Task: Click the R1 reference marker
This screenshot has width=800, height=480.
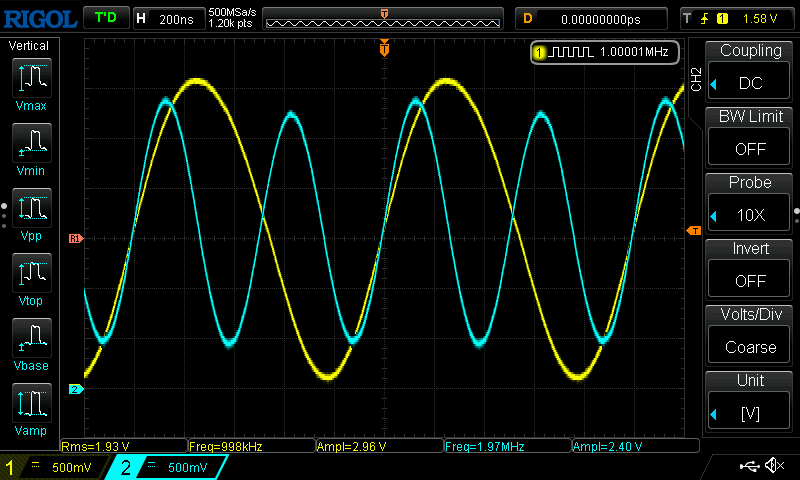Action: pos(76,238)
